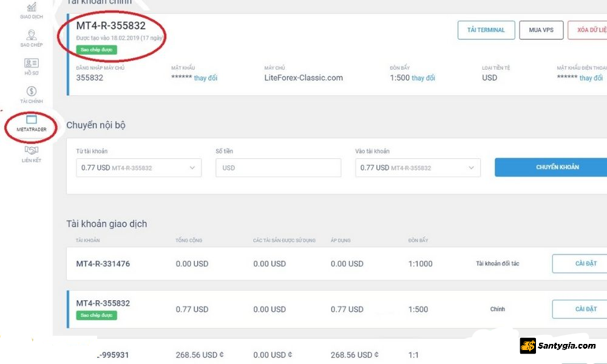Image resolution: width=607 pixels, height=364 pixels.
Task: Change the password via the Mật Khẩu thay đổi link
Action: click(206, 78)
